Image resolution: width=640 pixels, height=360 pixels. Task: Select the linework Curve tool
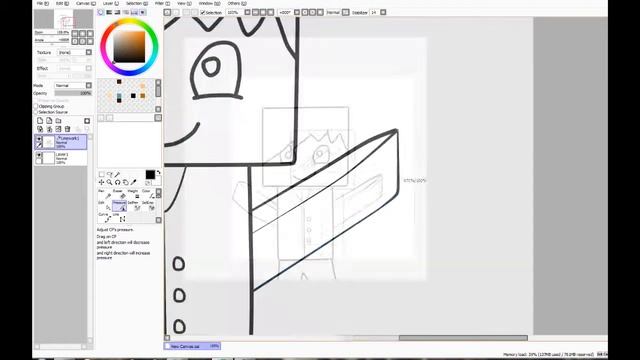tap(105, 218)
